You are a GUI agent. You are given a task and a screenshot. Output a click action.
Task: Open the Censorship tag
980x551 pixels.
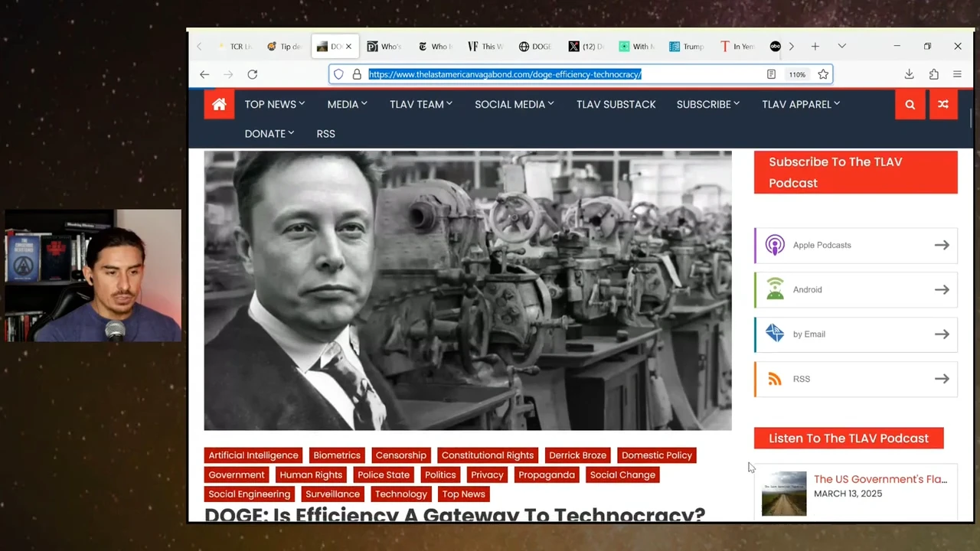tap(400, 455)
